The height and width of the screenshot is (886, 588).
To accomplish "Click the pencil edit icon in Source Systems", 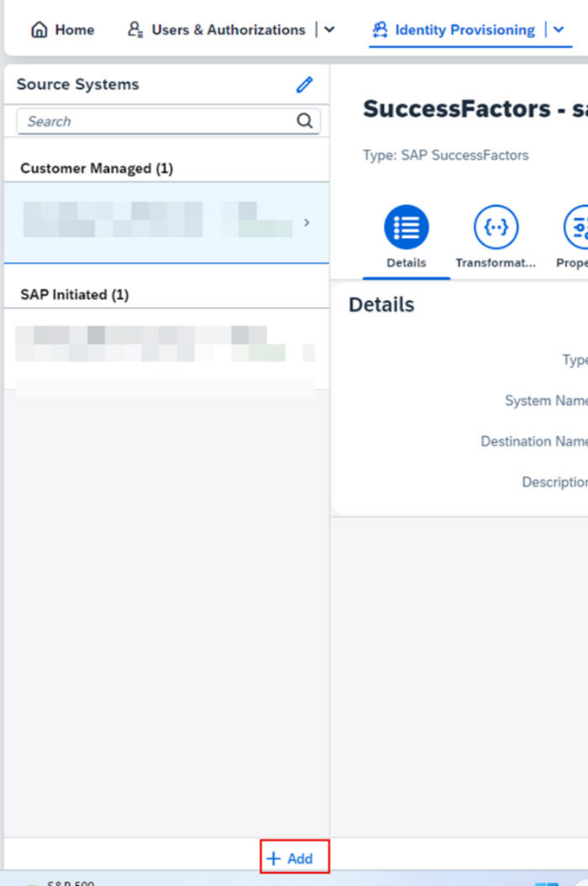I will pyautogui.click(x=304, y=85).
